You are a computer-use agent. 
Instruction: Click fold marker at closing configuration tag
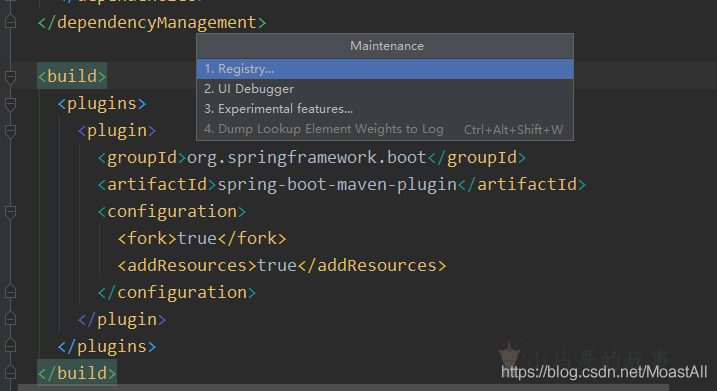coord(10,292)
